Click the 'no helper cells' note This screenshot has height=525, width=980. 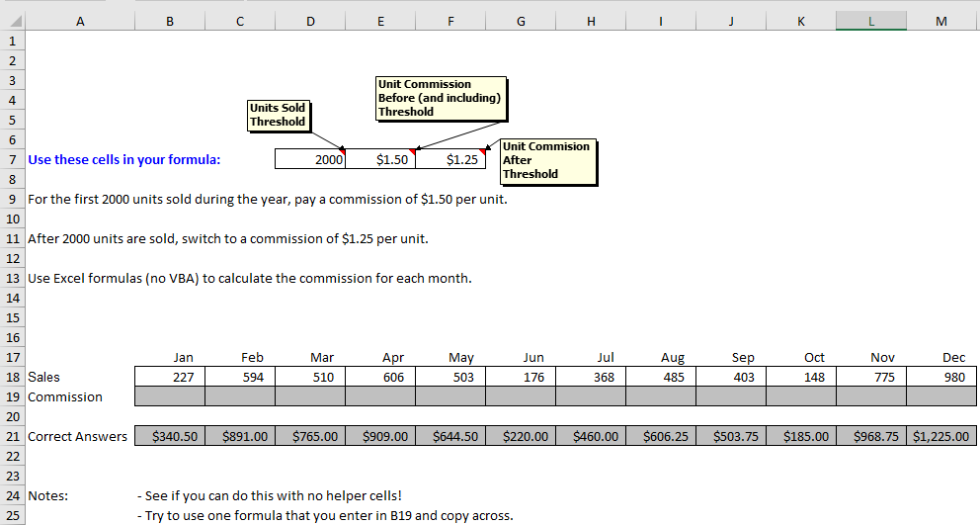pyautogui.click(x=270, y=495)
